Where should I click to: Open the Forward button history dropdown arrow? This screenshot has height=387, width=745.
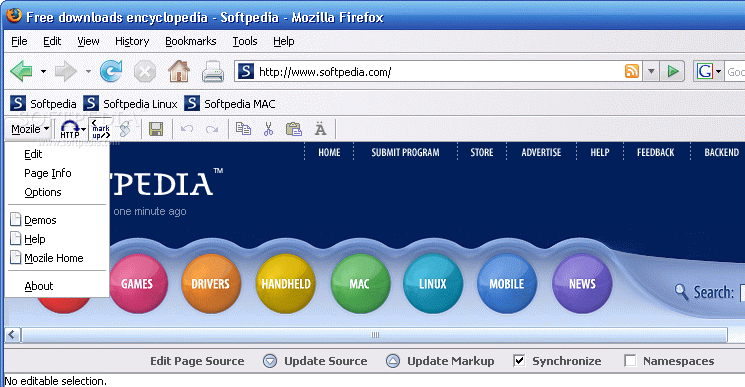point(88,72)
